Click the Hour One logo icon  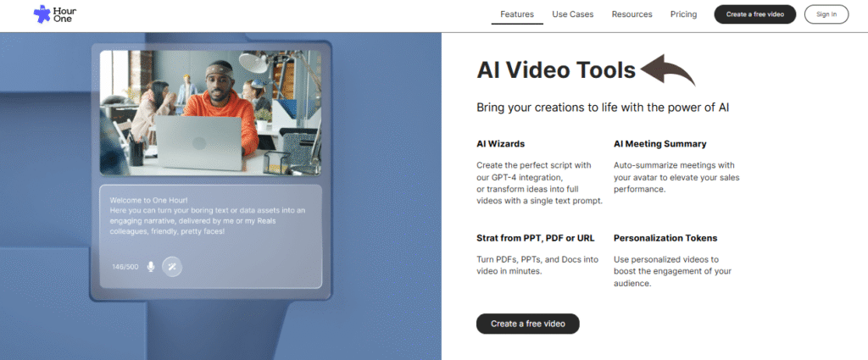(x=42, y=14)
